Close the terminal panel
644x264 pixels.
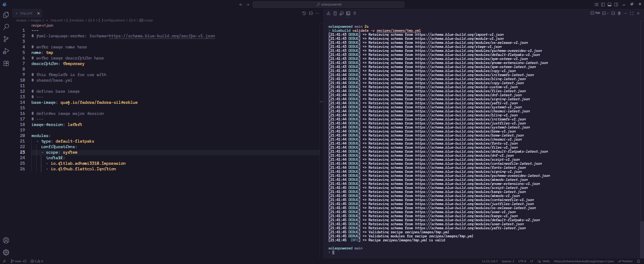(x=638, y=13)
